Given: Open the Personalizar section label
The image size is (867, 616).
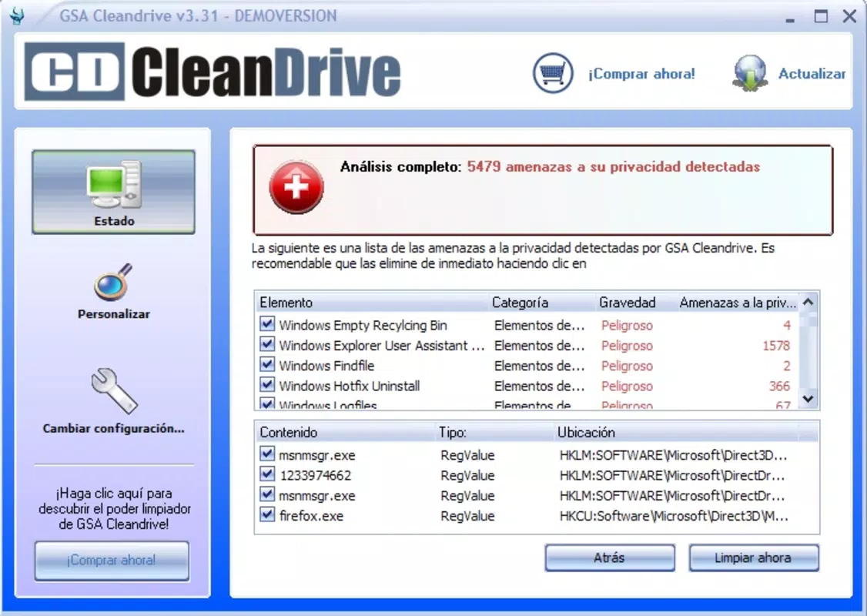Looking at the screenshot, I should coord(114,314).
